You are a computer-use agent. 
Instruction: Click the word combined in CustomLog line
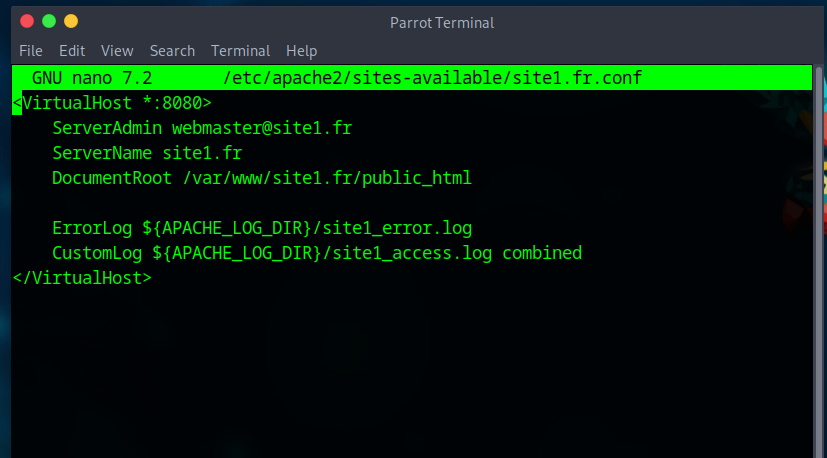[x=542, y=253]
